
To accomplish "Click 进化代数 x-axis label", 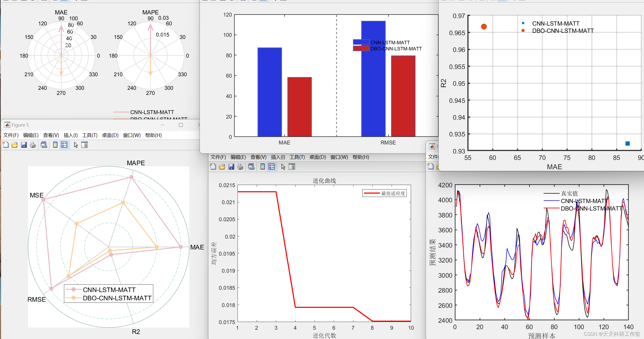I will pyautogui.click(x=324, y=335).
